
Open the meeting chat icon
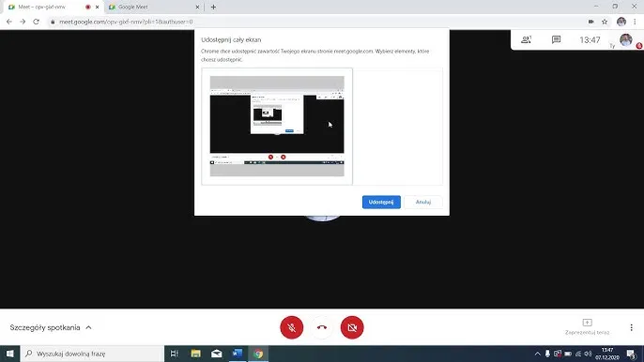556,39
